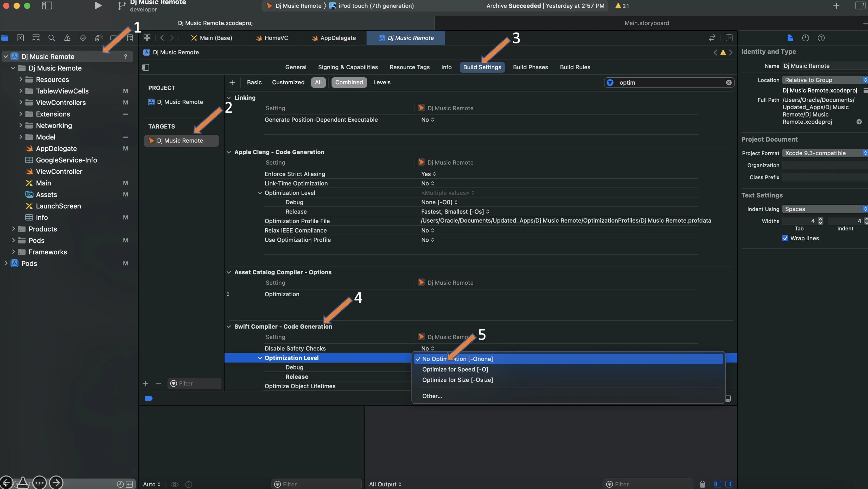Click the Organization text field
The image size is (868, 489).
tap(824, 165)
